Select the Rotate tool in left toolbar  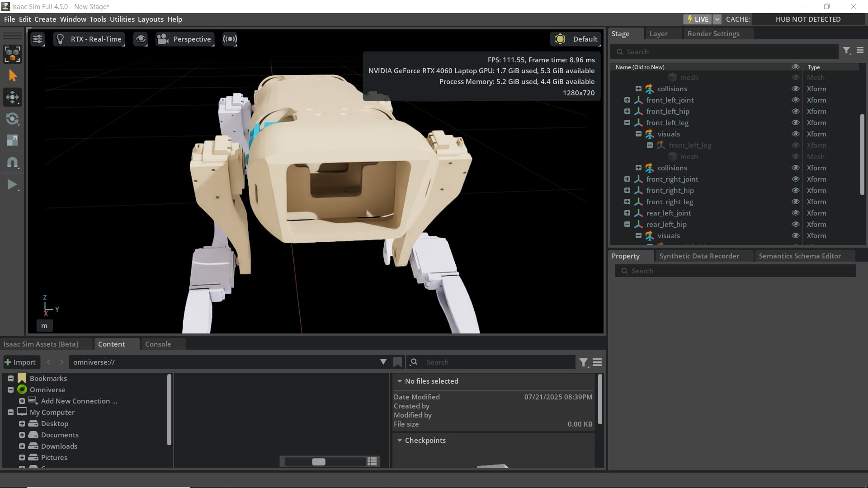coord(12,119)
